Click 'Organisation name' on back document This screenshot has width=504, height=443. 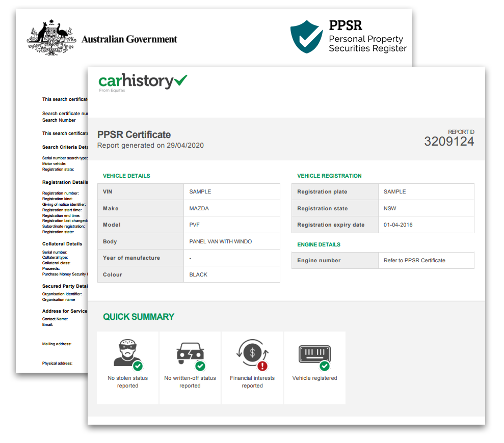click(x=59, y=300)
